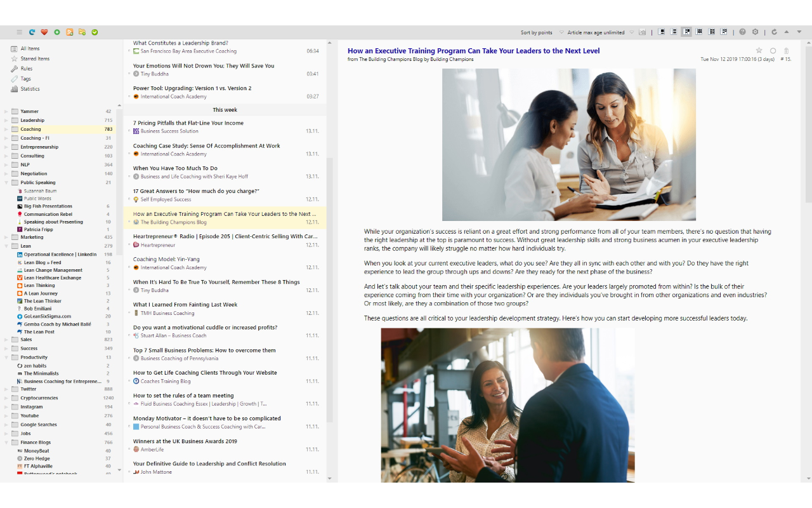
Task: Toggle read marker for 'Top 7 Small Business Problems' article
Action: pyautogui.click(x=129, y=359)
